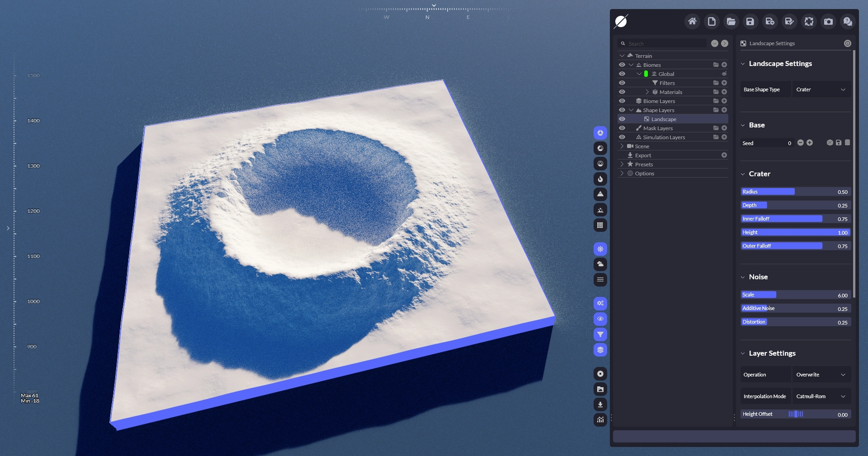Open the help chat bubble icon
868x456 pixels.
click(x=848, y=21)
